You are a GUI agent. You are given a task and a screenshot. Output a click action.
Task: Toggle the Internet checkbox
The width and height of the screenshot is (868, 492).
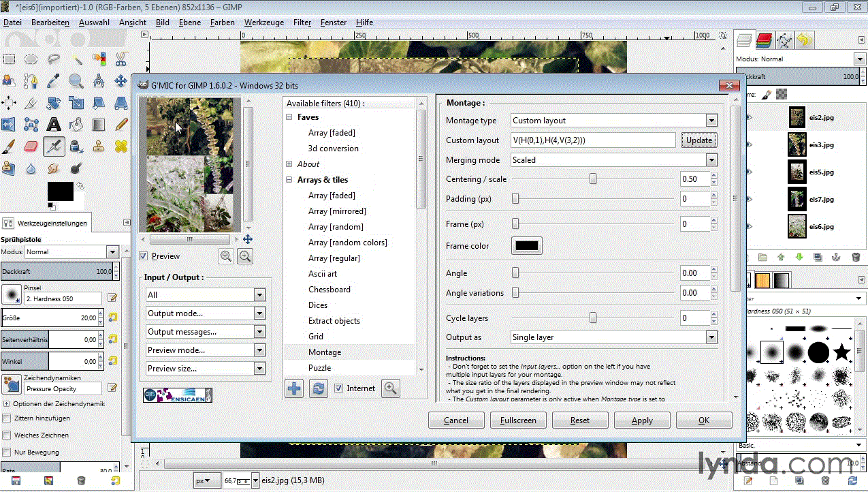339,388
